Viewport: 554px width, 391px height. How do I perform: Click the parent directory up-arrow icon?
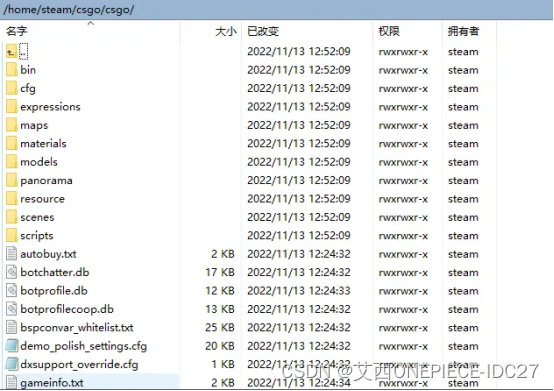[11, 52]
